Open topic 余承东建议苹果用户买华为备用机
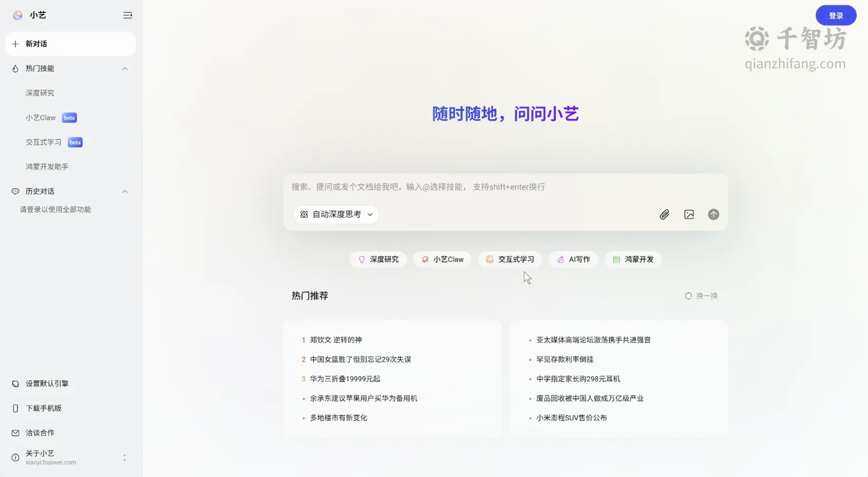The image size is (868, 477). coord(364,399)
